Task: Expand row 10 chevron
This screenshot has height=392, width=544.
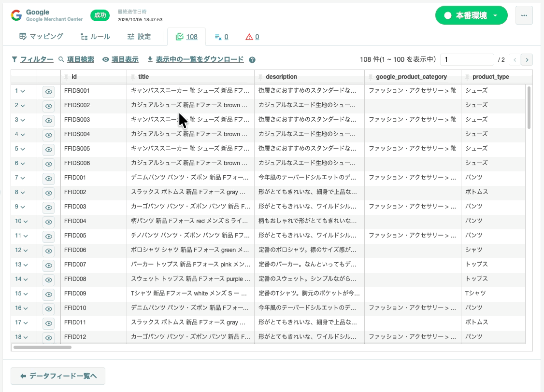Action: tap(25, 222)
